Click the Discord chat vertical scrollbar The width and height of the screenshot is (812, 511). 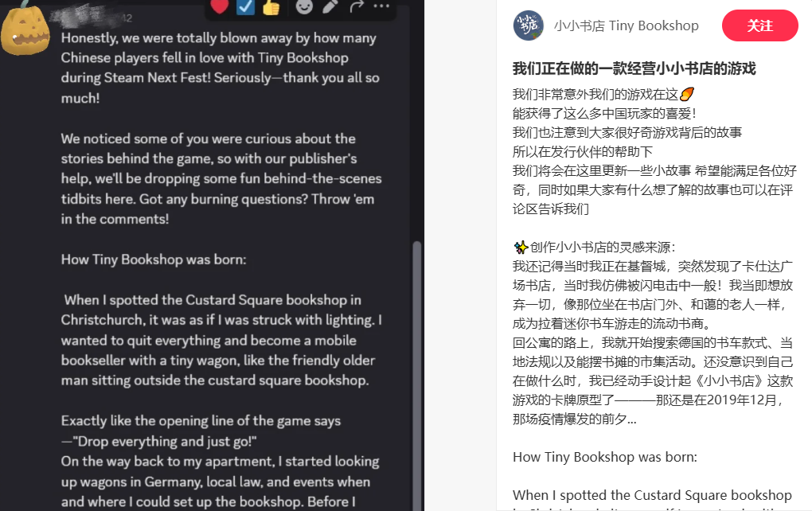tap(416, 373)
